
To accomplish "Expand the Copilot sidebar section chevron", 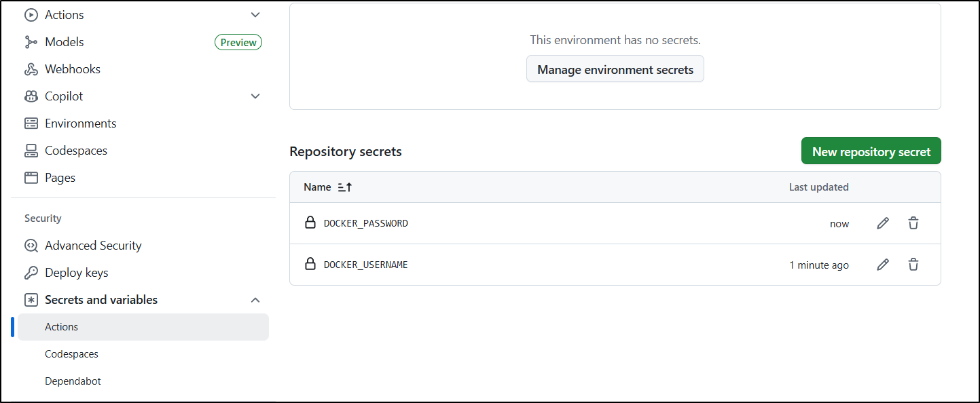I will pyautogui.click(x=255, y=96).
